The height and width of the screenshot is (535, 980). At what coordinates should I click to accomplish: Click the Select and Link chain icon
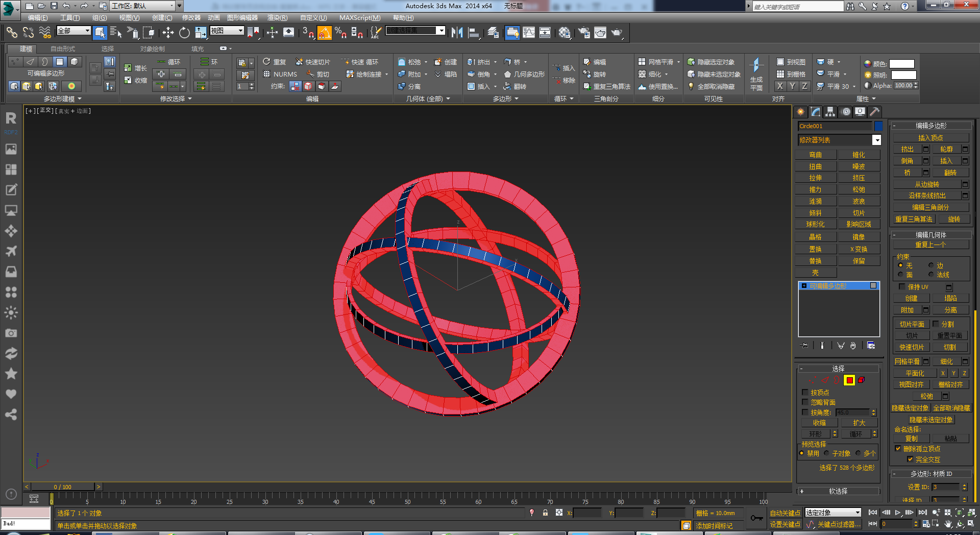[x=11, y=33]
